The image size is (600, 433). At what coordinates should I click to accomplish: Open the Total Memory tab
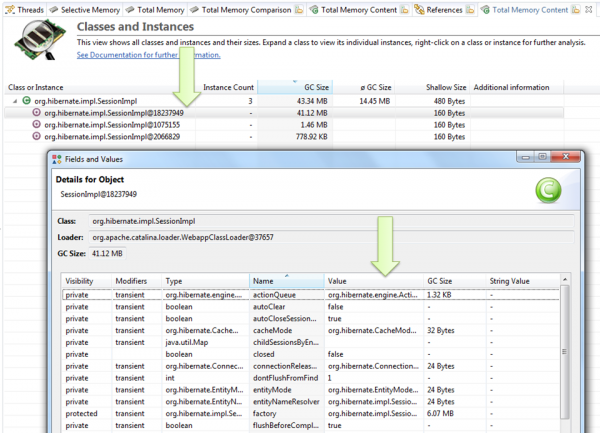point(155,10)
